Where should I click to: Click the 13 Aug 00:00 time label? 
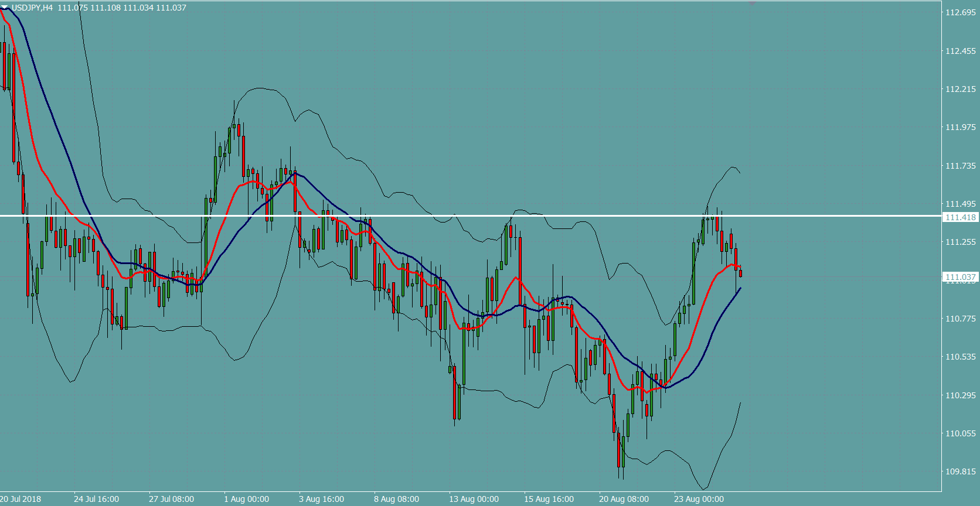[474, 499]
